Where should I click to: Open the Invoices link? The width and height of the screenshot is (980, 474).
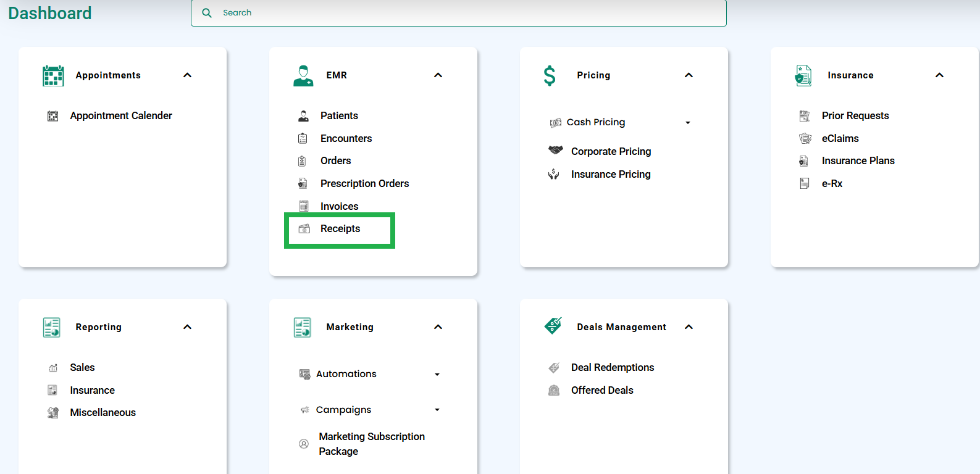340,206
